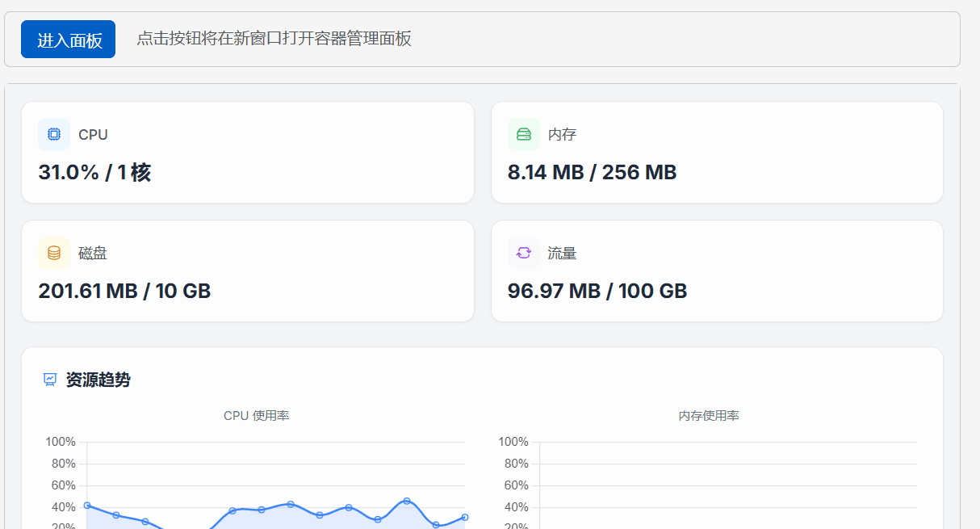The image size is (980, 529).
Task: Click the 201.61 MB / 10 GB value
Action: coord(124,291)
